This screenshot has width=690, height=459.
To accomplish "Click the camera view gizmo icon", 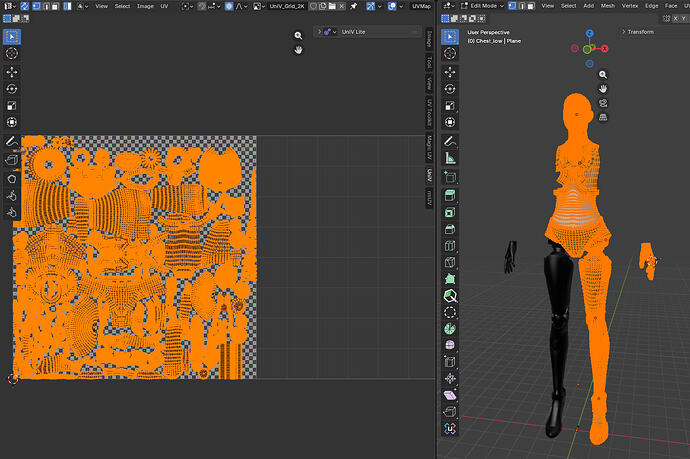I will (x=603, y=103).
